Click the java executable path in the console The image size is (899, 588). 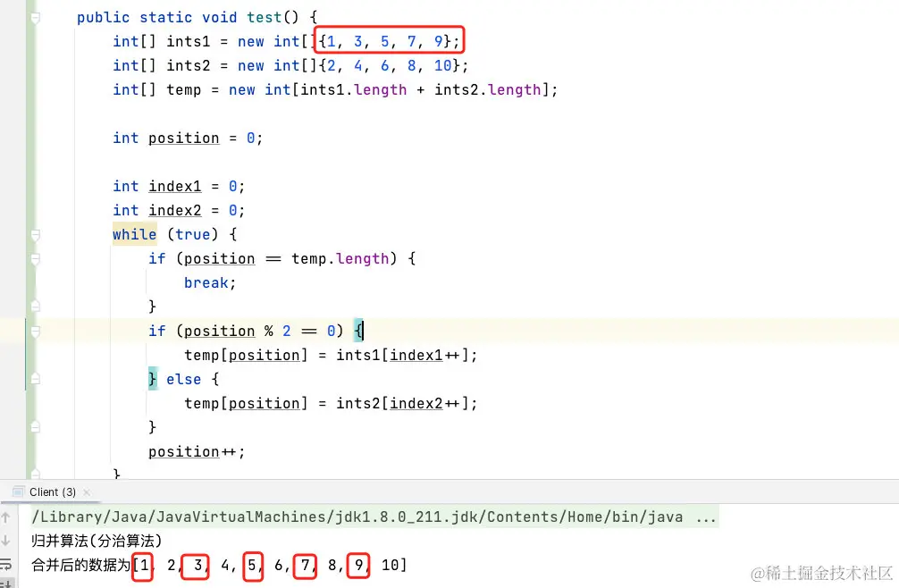coord(357,517)
